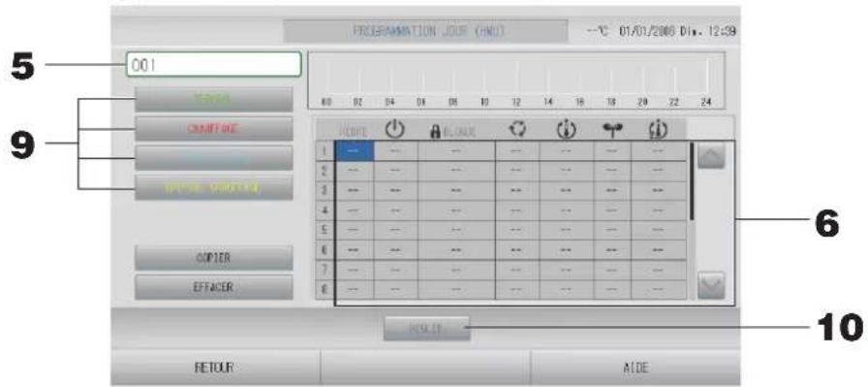Select the lock cell in row 1
Screen dimensions: 868x387
pos(456,150)
